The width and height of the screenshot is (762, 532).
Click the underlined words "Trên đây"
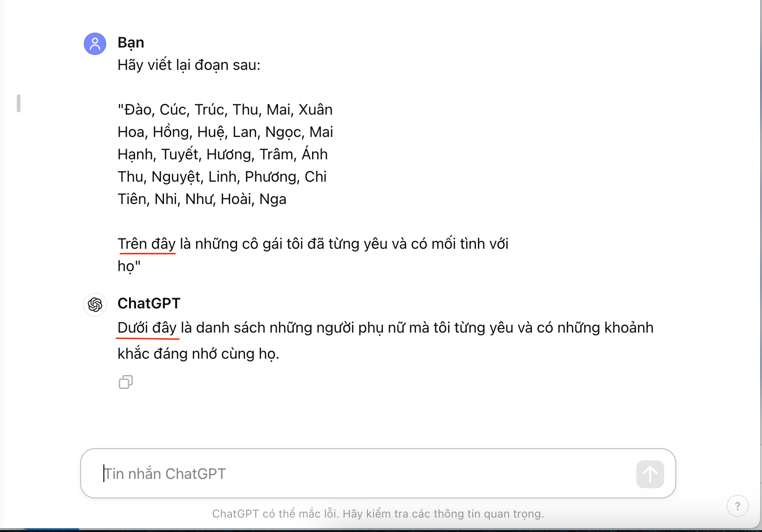[147, 244]
